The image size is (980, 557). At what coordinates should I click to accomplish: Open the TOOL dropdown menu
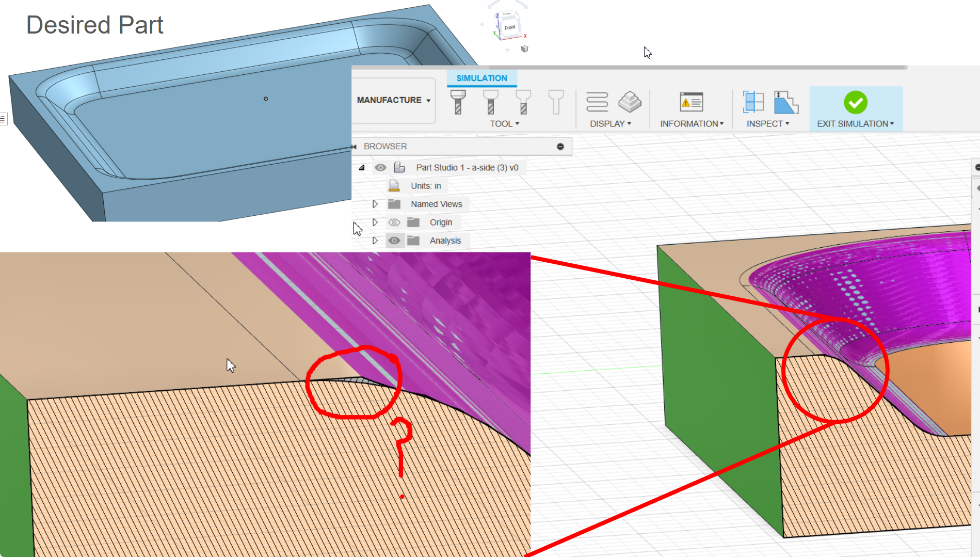[505, 124]
